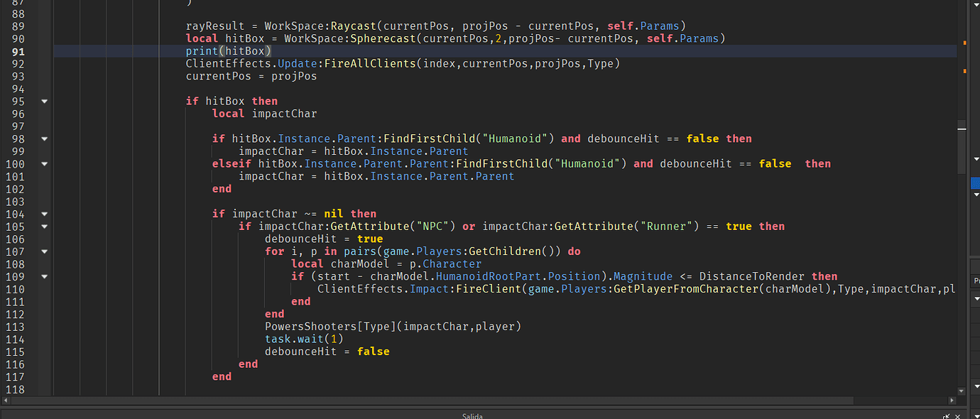Fold the 'if impactChar ~= nil' block
Screen dimensions: 980x419
[x=44, y=213]
